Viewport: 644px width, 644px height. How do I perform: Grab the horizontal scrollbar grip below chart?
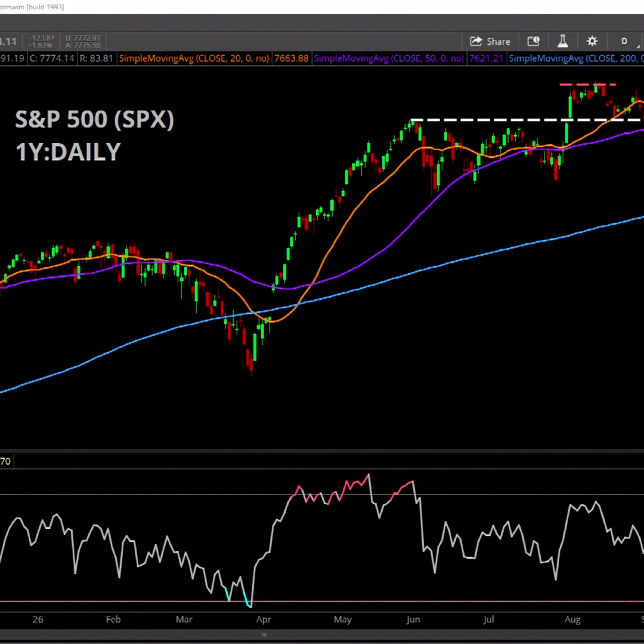coord(264,635)
